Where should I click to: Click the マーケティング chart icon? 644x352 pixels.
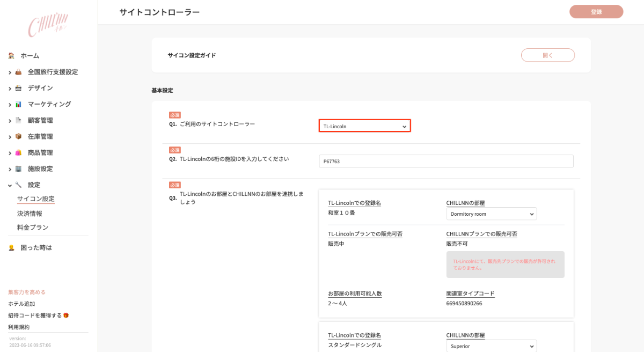point(18,104)
